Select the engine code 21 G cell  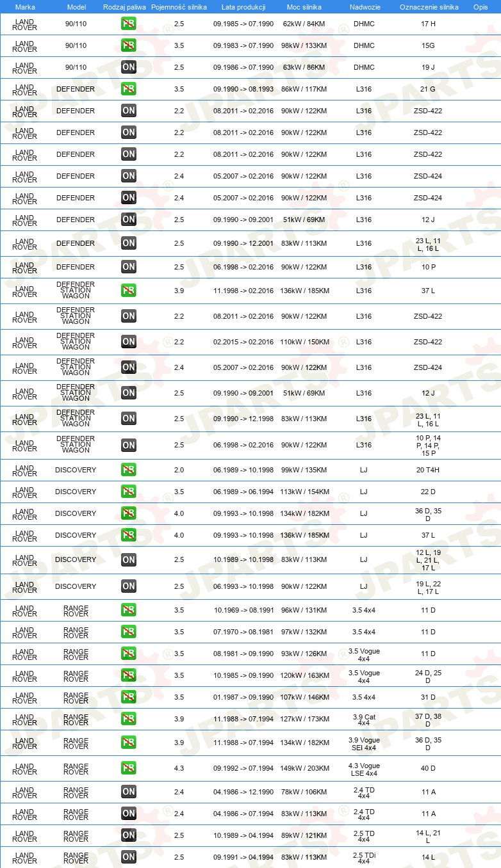[x=428, y=89]
